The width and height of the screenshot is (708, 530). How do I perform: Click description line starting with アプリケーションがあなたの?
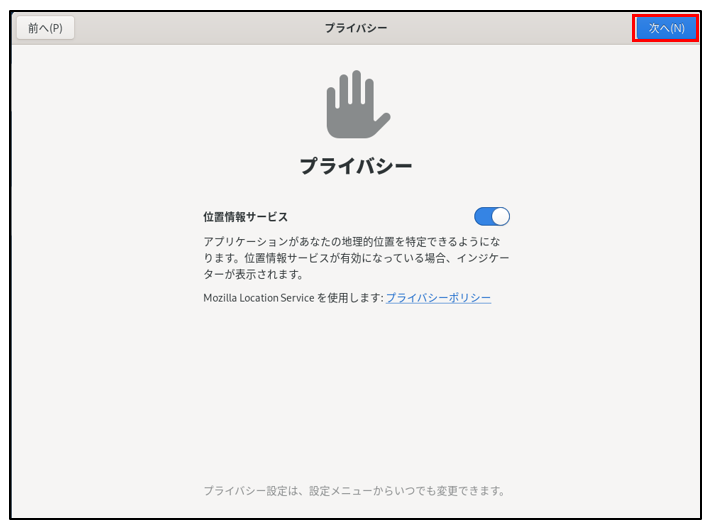pos(355,242)
